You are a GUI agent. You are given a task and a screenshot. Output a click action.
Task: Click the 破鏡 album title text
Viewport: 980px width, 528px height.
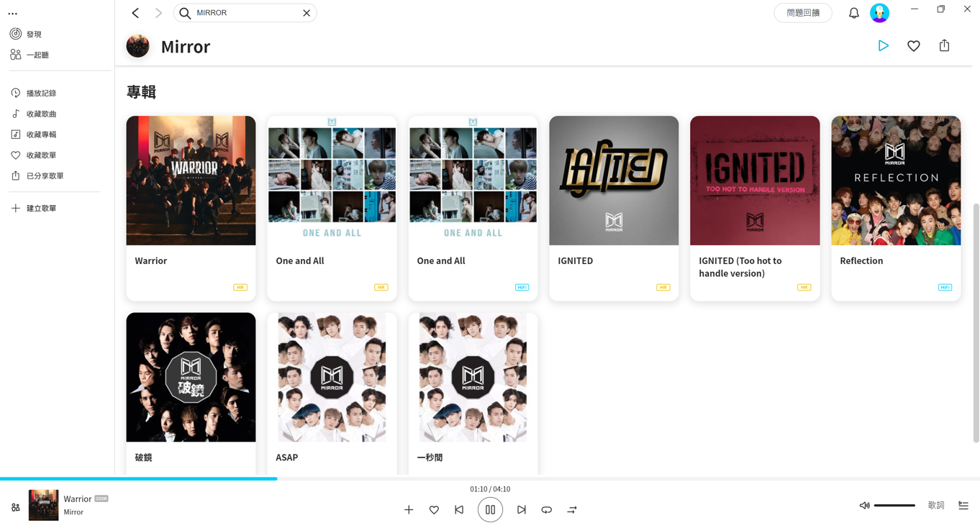[x=143, y=458]
